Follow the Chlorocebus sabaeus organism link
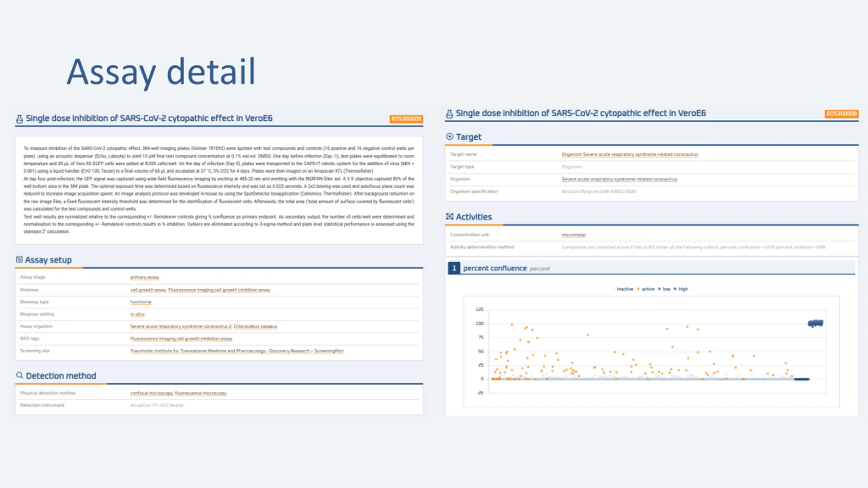868x488 pixels. click(255, 326)
